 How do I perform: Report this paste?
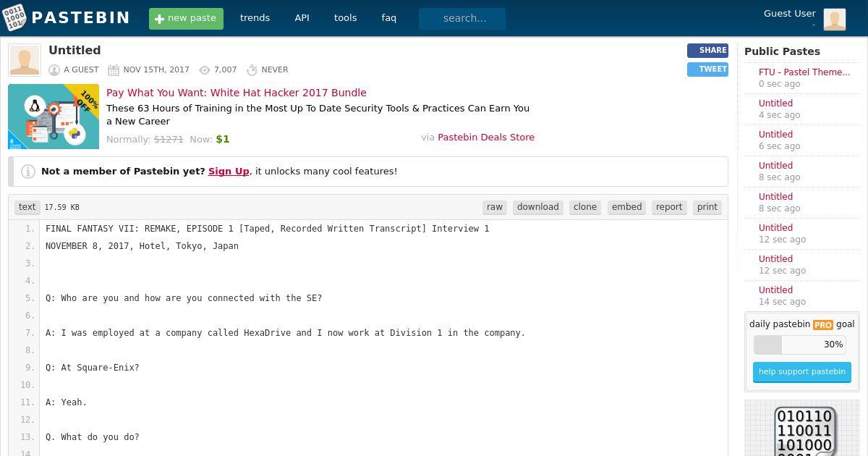[669, 207]
